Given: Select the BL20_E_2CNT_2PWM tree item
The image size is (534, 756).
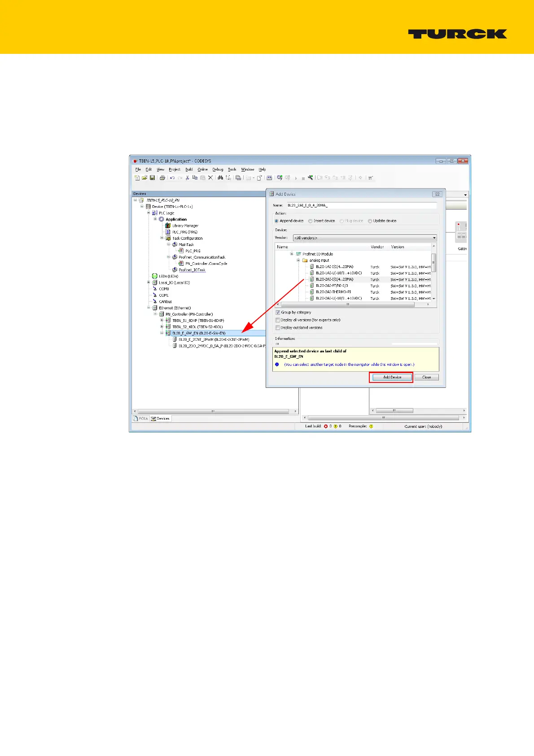Looking at the screenshot, I should (214, 339).
